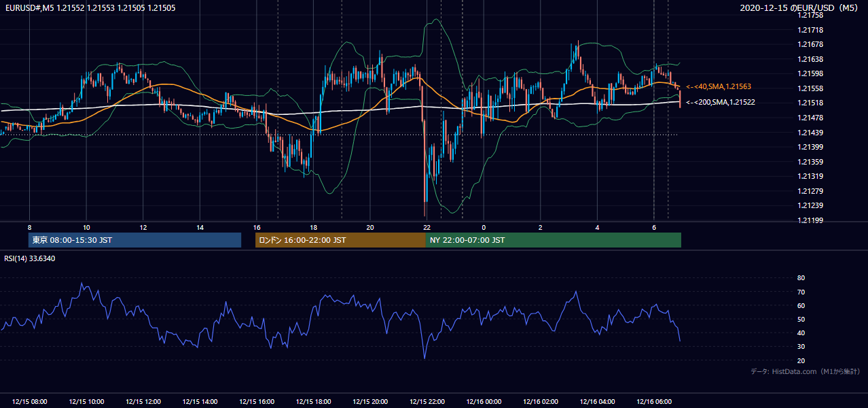Click the 1.21518 price axis label
The height and width of the screenshot is (408, 868).
[x=810, y=103]
